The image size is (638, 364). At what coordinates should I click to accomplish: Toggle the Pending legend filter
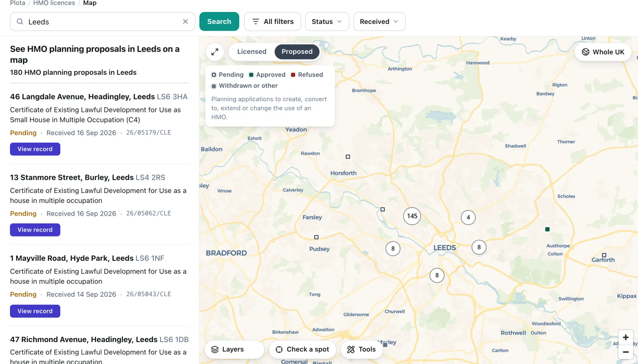227,75
